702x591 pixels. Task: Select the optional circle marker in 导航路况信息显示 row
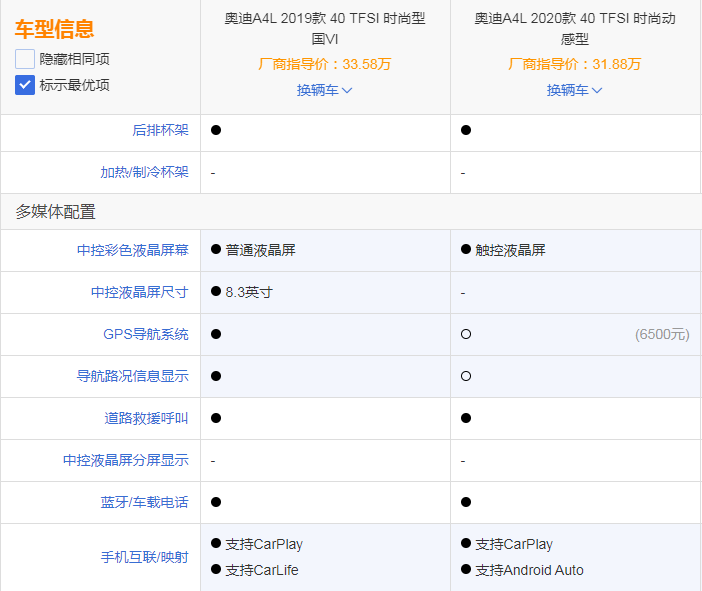point(466,376)
